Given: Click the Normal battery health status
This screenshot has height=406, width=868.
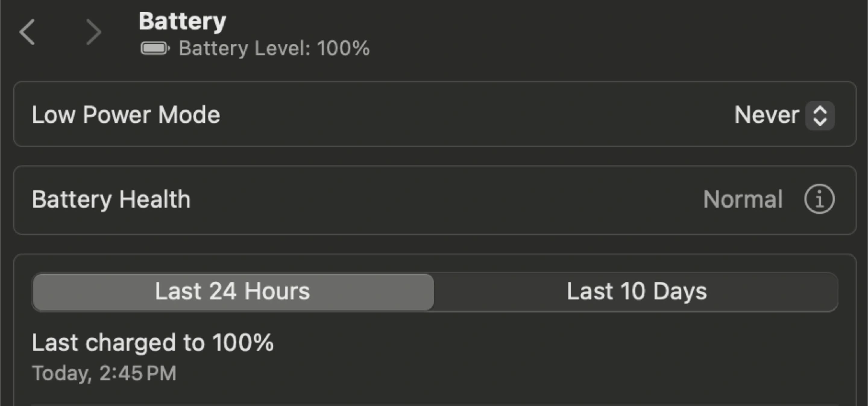Looking at the screenshot, I should 743,199.
